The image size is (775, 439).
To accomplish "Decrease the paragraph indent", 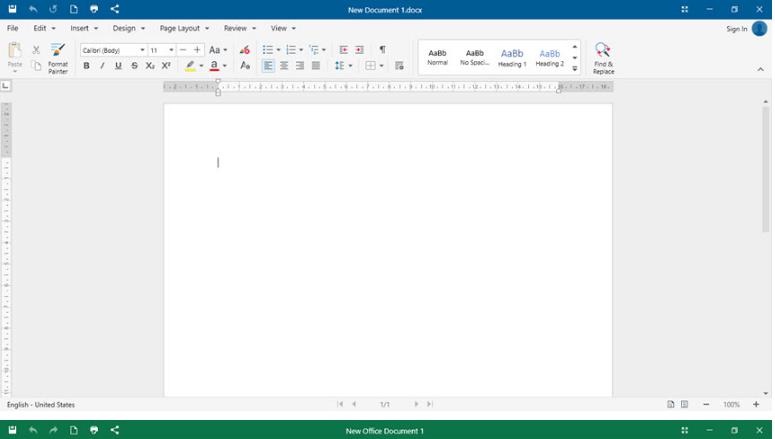I will pos(344,50).
